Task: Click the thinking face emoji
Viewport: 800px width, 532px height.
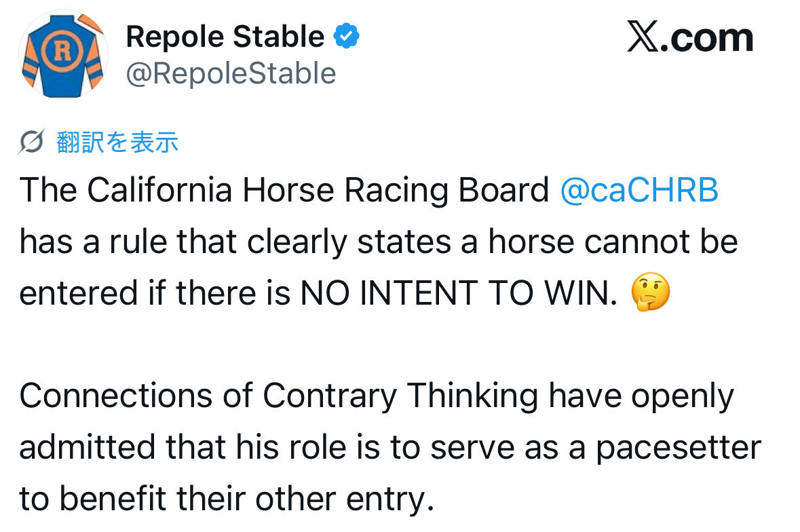Action: pyautogui.click(x=650, y=294)
